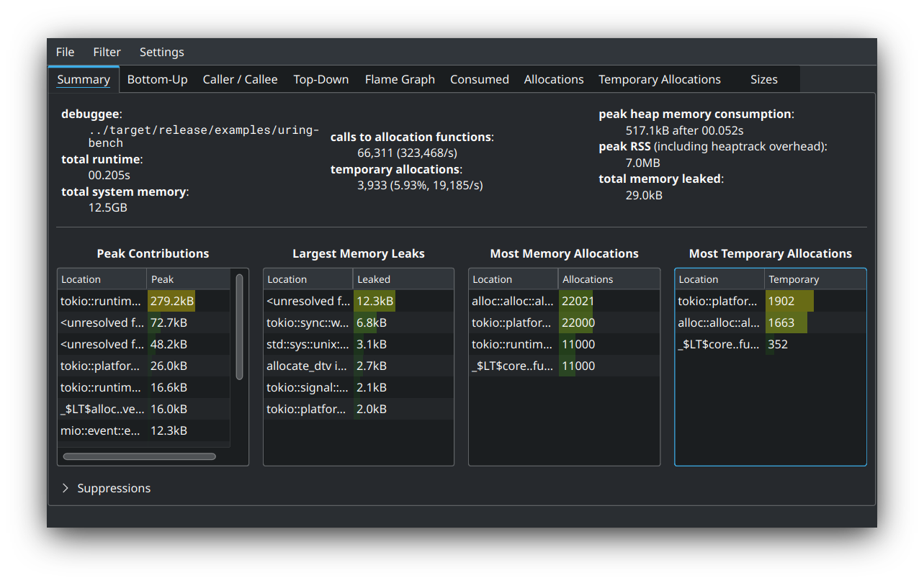Select the tokio::platfor 1902 temporary row
Viewport: 924px width, 583px height.
771,301
